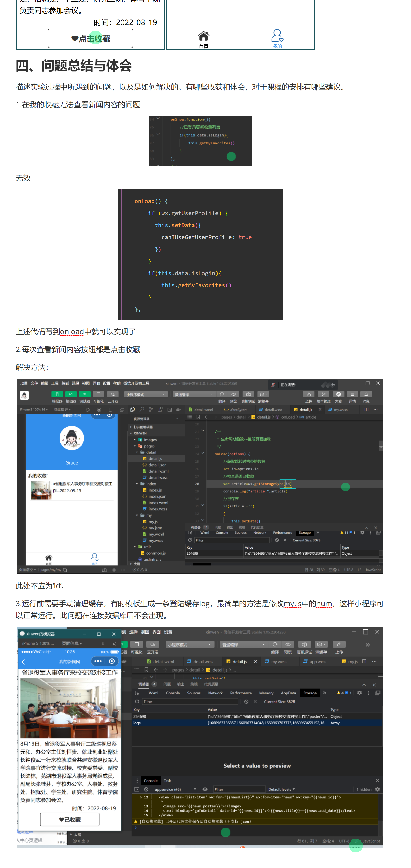Click the storage refresh icon in the second DevTools screenshot

pos(137,702)
